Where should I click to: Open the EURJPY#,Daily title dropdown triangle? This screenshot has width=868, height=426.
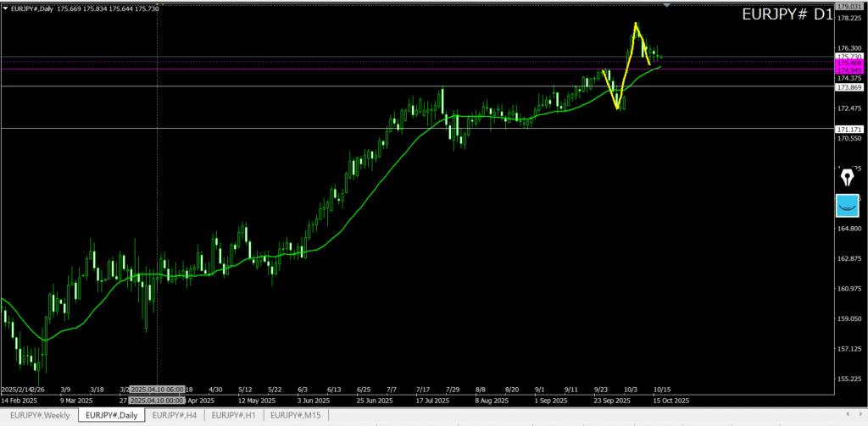6,7
